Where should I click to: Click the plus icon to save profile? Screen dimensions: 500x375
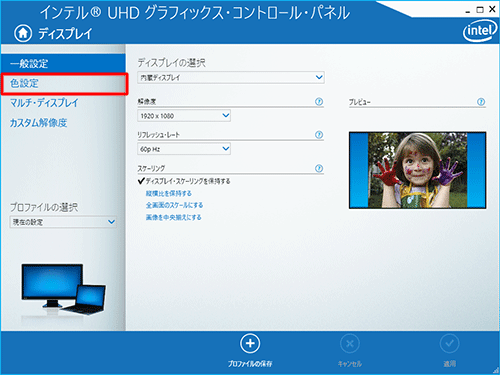point(250,343)
